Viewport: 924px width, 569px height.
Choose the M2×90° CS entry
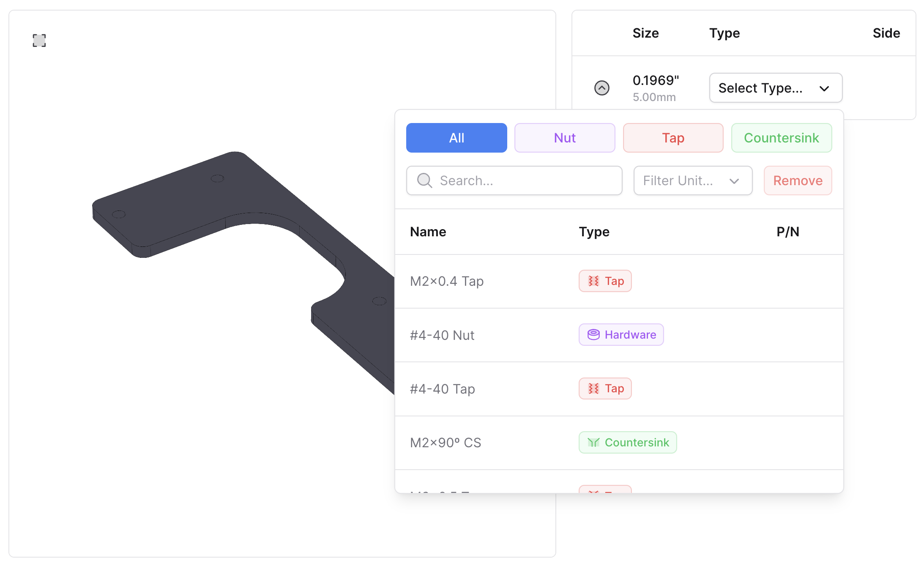[446, 443]
